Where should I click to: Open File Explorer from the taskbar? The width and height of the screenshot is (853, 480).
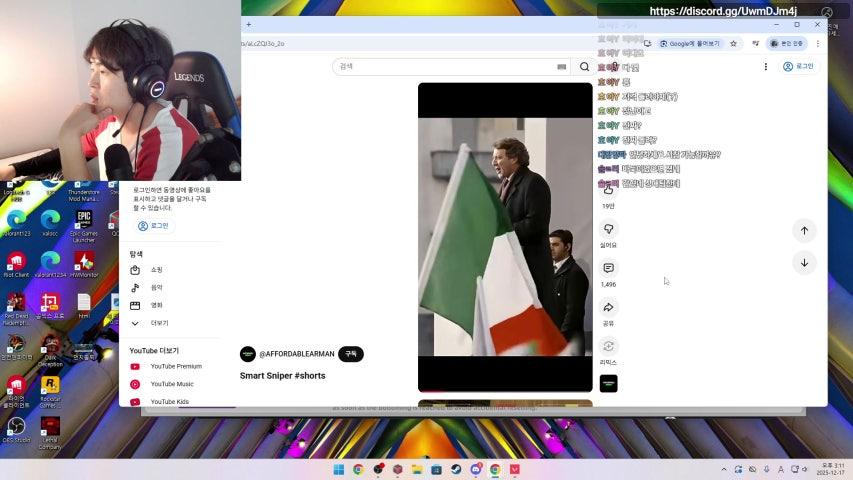[x=417, y=469]
